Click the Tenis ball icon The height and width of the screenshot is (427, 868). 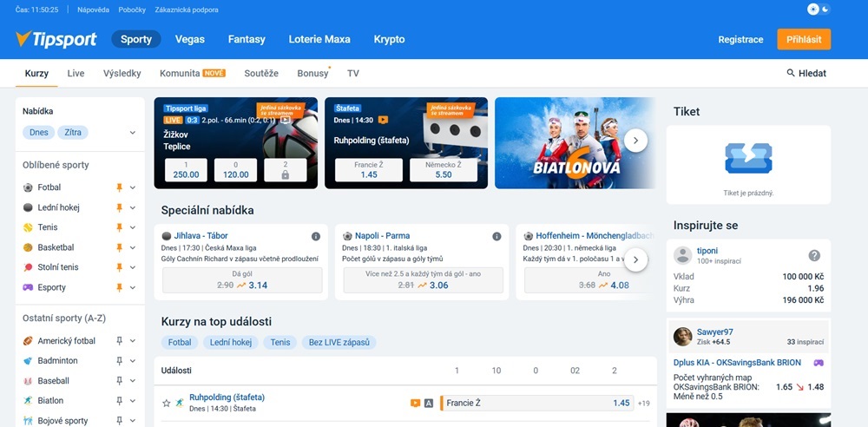28,227
